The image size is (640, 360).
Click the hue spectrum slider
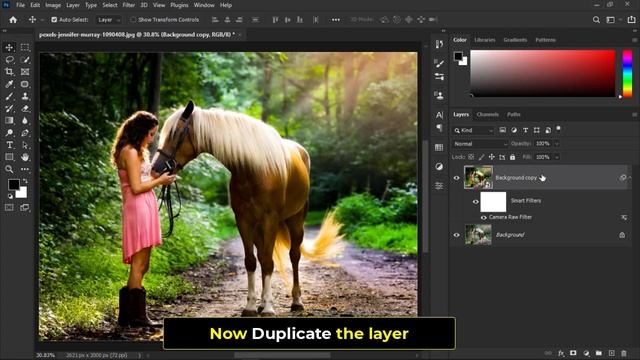[627, 73]
